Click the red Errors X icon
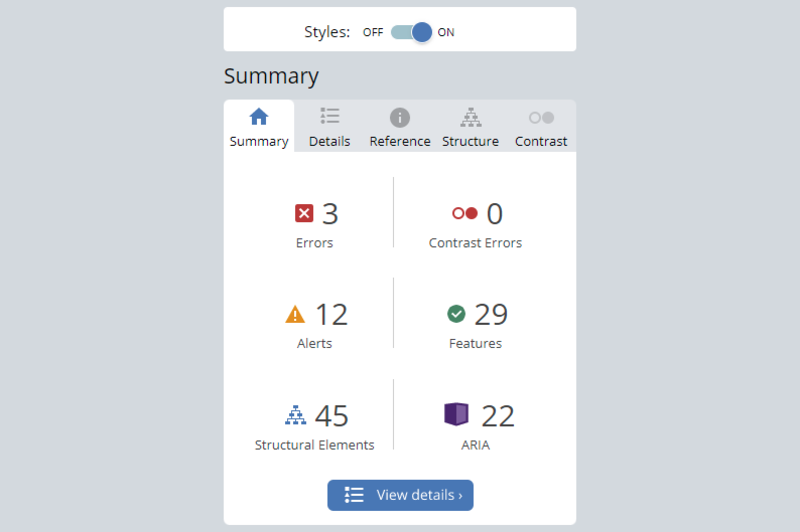This screenshot has width=800, height=532. 304,213
